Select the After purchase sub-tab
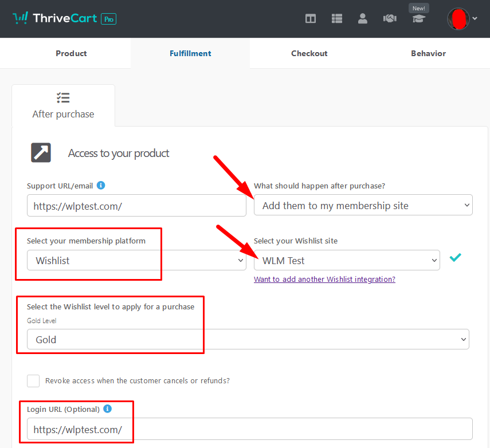Viewport: 490px width, 448px height. coord(63,105)
